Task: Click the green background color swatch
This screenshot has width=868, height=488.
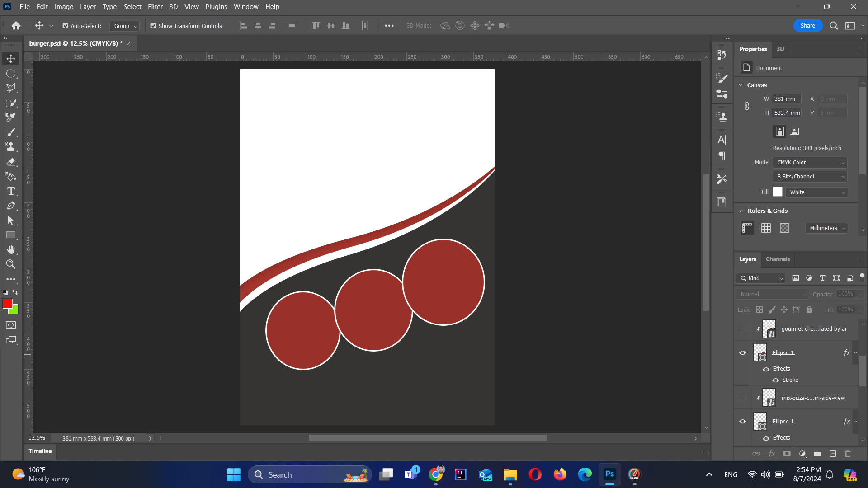Action: [15, 311]
